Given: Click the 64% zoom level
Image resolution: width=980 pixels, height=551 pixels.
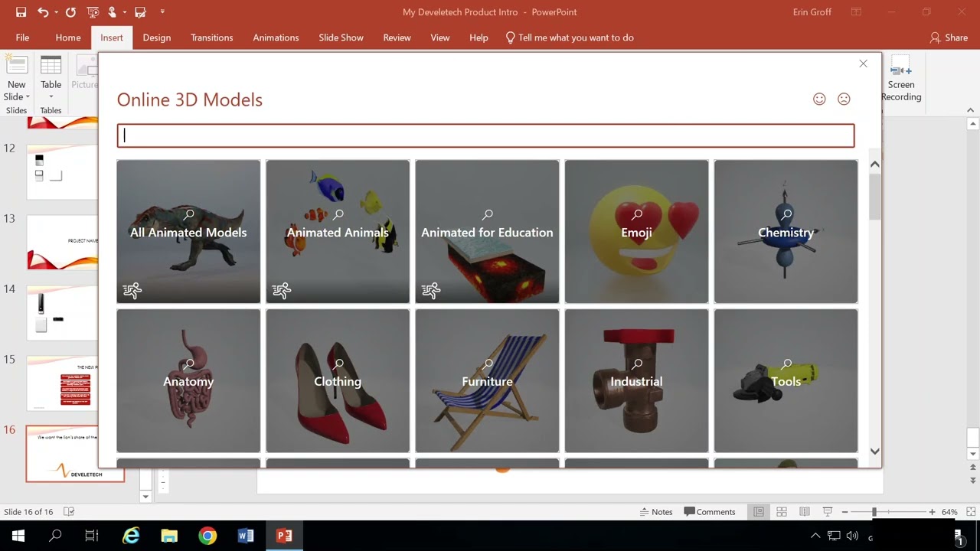Looking at the screenshot, I should (949, 512).
